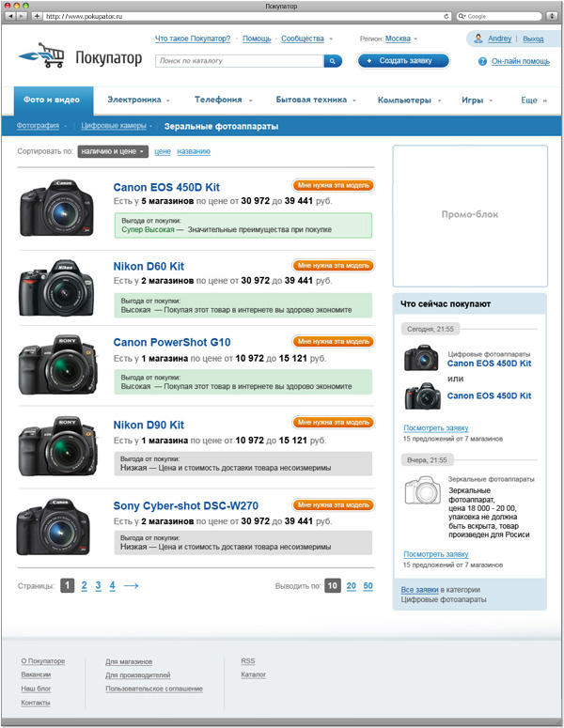Open the sort dropdown наличию и цене
Viewport: 564px width, 728px height.
[x=113, y=151]
